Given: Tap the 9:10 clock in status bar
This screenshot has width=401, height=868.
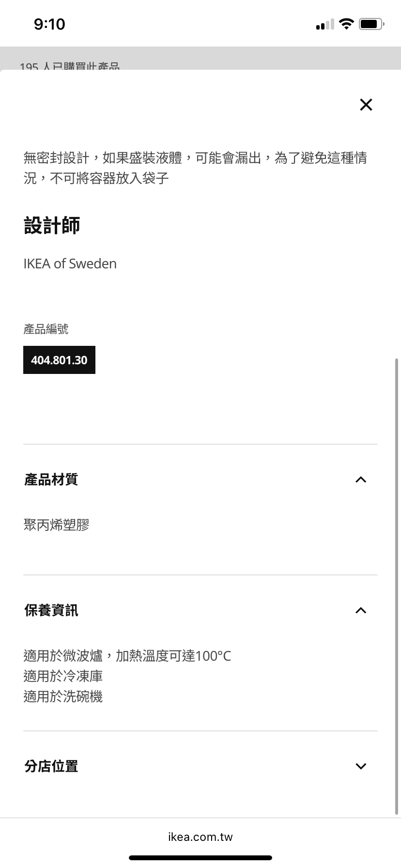Looking at the screenshot, I should pyautogui.click(x=49, y=24).
